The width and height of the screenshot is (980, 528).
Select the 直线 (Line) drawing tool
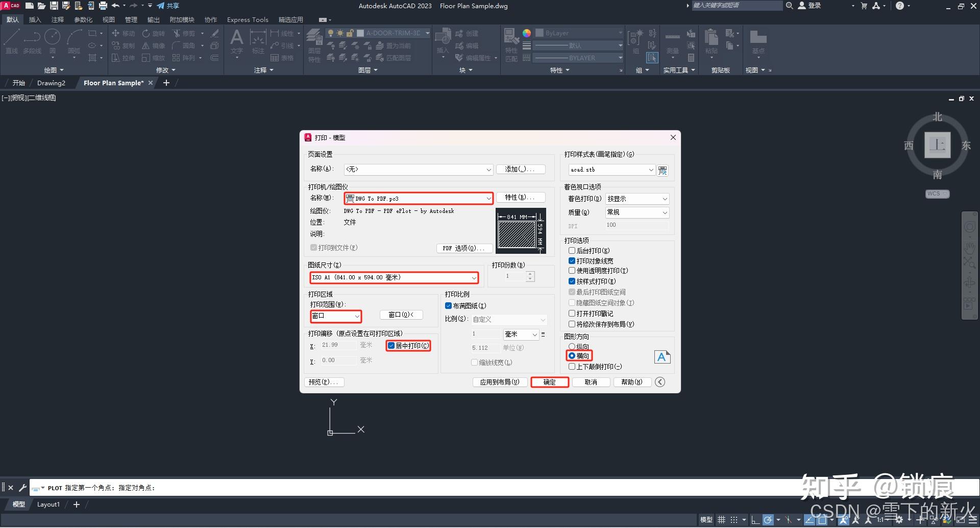tap(11, 41)
